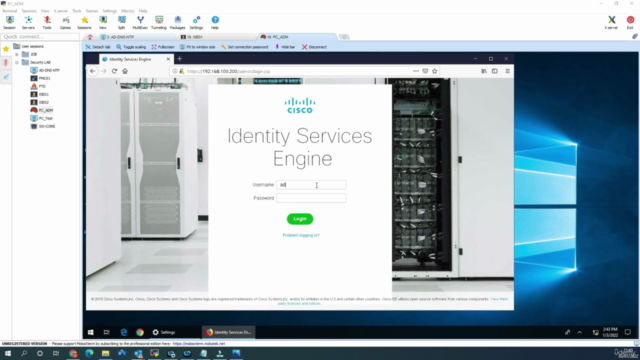Click the home tab icon
640x360 pixels.
[90, 37]
